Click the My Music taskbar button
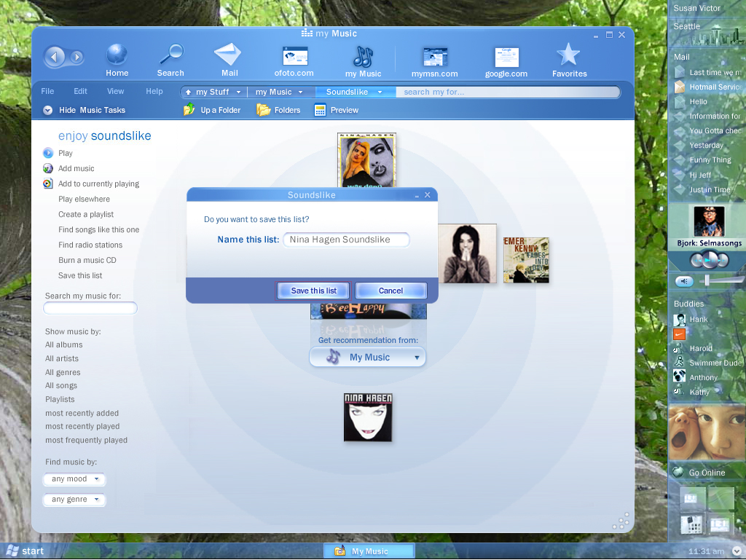This screenshot has width=746, height=560. 369,551
